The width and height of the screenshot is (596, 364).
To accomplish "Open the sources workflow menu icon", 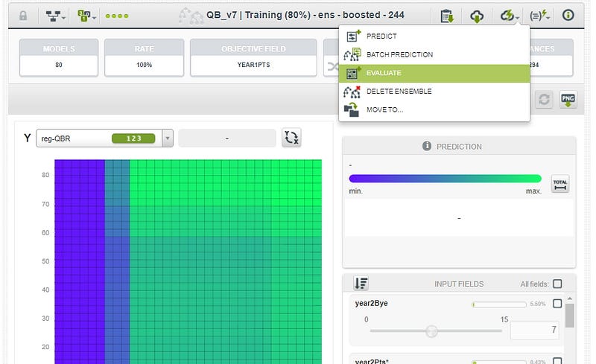I will (x=55, y=16).
